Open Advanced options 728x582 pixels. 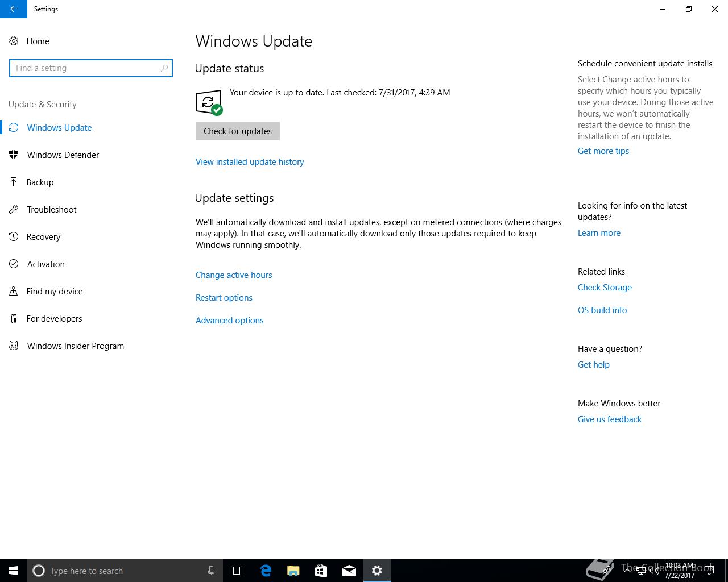230,321
